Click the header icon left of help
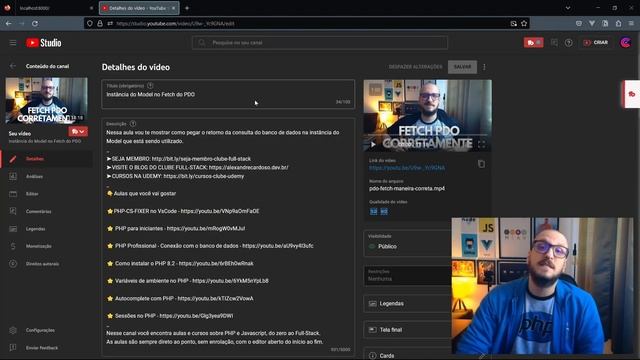Image resolution: width=640 pixels, height=360 pixels. coord(554,42)
